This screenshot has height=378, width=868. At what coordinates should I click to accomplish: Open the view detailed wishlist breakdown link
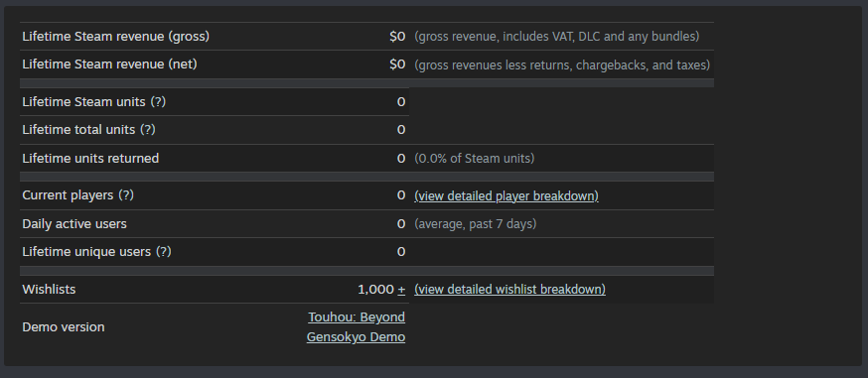point(509,290)
